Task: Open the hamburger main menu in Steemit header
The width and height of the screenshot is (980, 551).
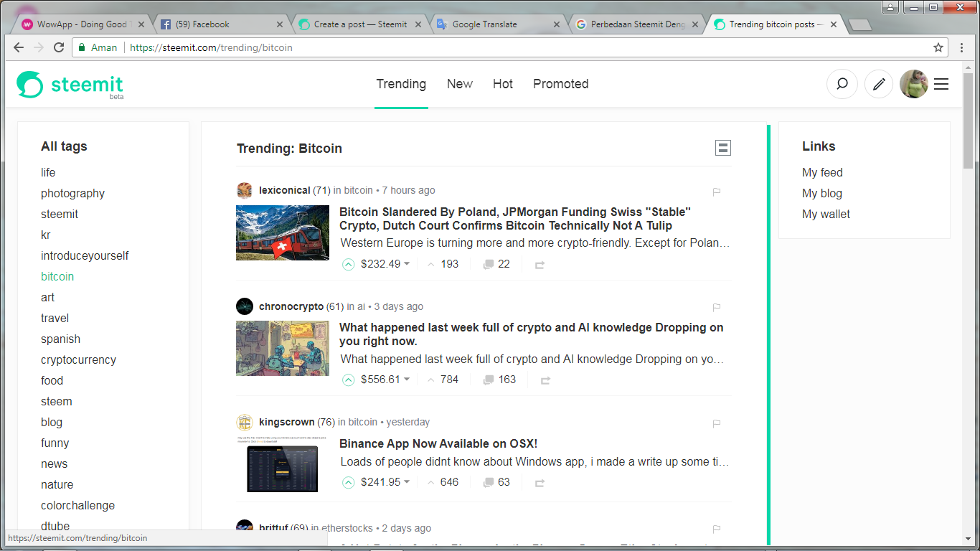Action: coord(941,84)
